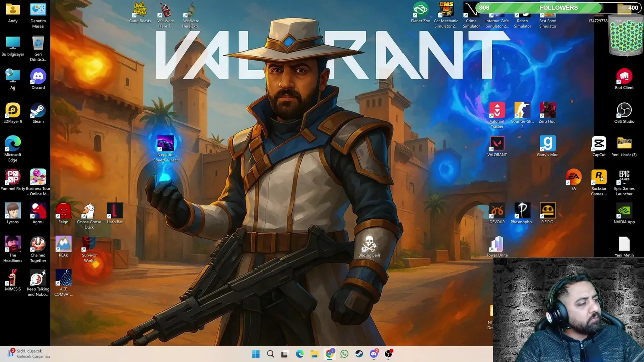Select The Headliners game icon
The image size is (644, 362).
pos(13,250)
